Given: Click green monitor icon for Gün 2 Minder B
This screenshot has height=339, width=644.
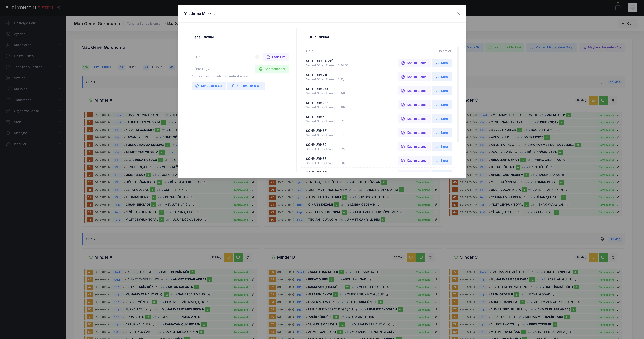Looking at the screenshot, I should click(x=421, y=257).
